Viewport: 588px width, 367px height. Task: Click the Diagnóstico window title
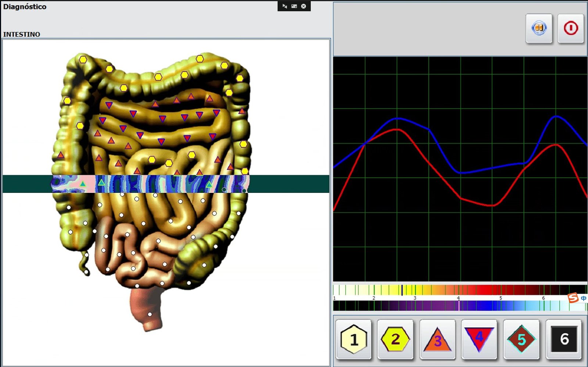(25, 7)
